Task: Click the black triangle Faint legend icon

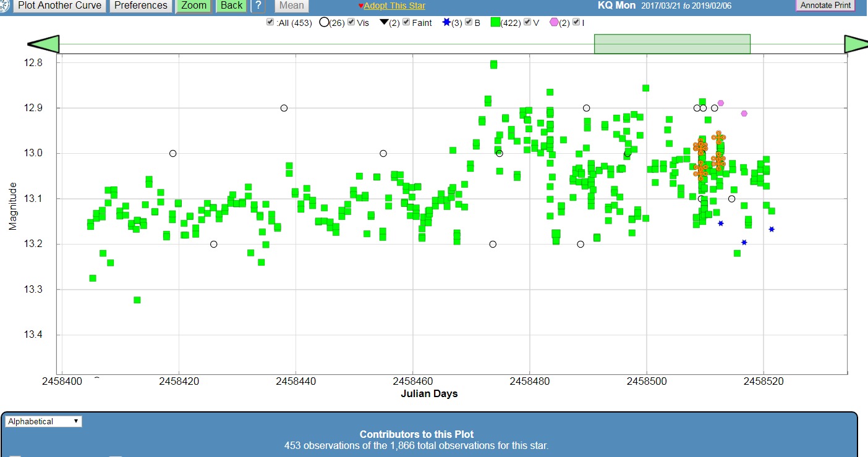Action: coord(383,22)
